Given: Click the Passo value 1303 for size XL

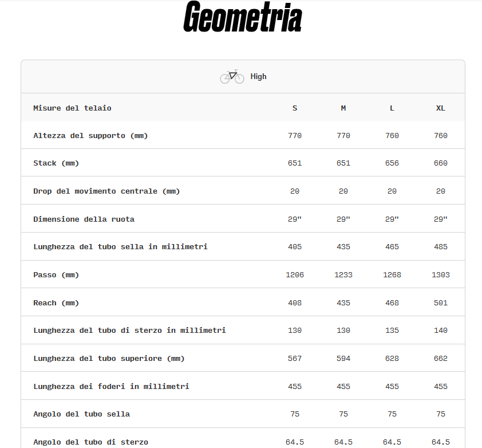Looking at the screenshot, I should pyautogui.click(x=440, y=275).
